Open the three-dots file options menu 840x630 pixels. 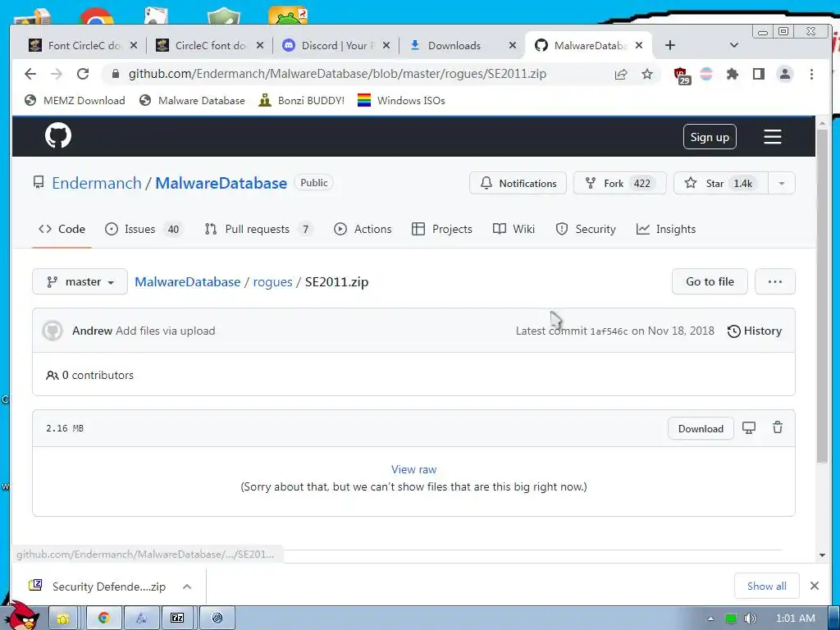click(774, 281)
